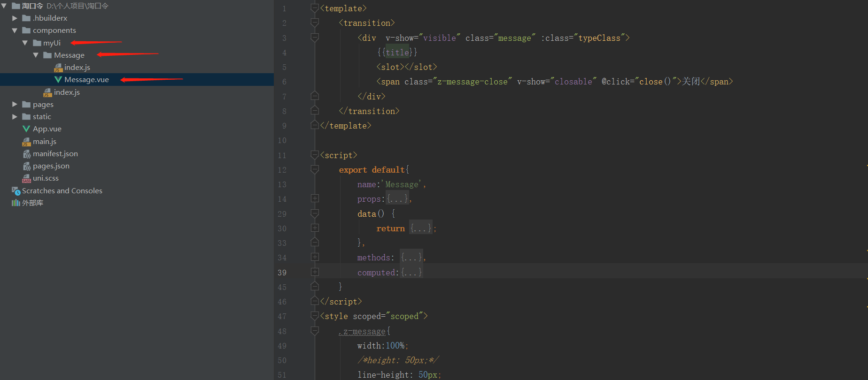Click line number 39 in the gutter
The height and width of the screenshot is (380, 868).
pyautogui.click(x=282, y=273)
